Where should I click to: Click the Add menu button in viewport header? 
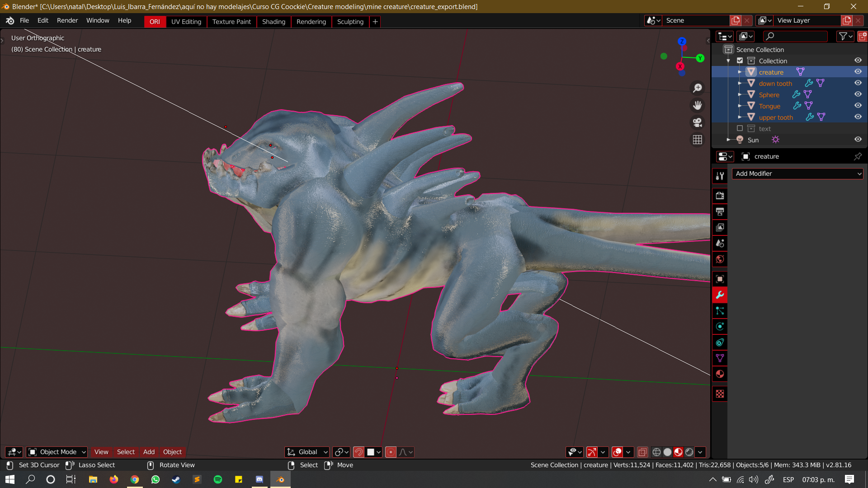(149, 452)
